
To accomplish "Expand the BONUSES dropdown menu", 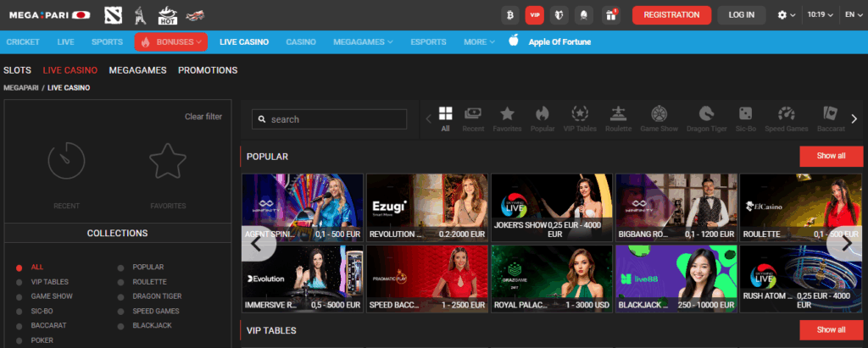I will coord(171,42).
